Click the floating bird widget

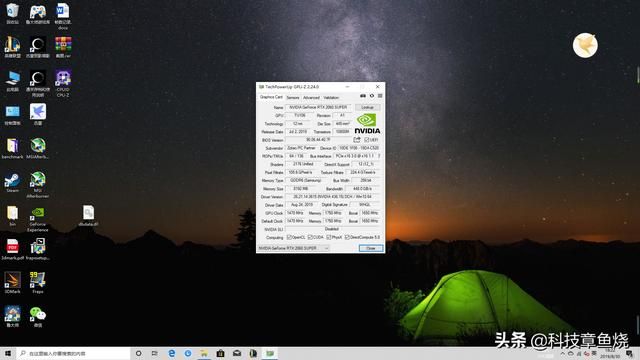click(x=585, y=45)
